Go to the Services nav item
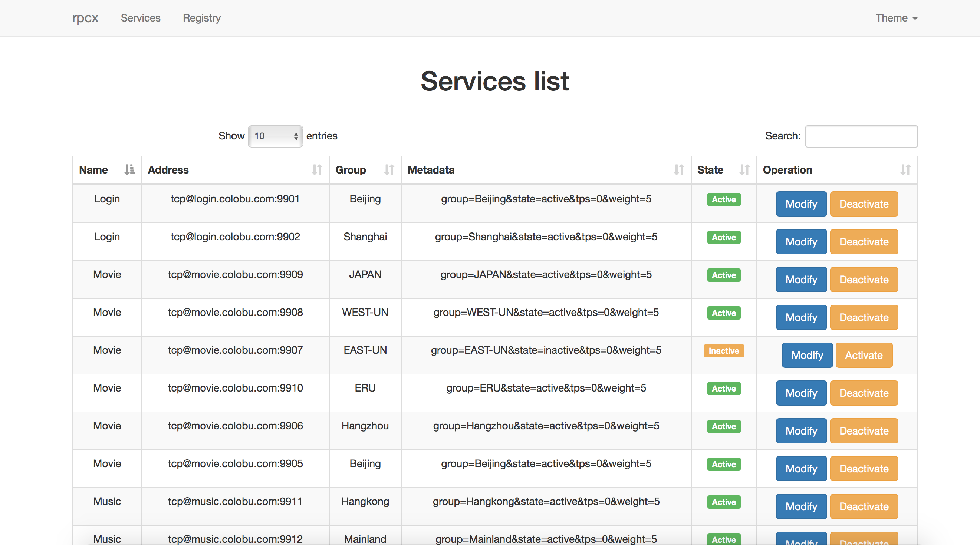The image size is (980, 545). [x=140, y=18]
